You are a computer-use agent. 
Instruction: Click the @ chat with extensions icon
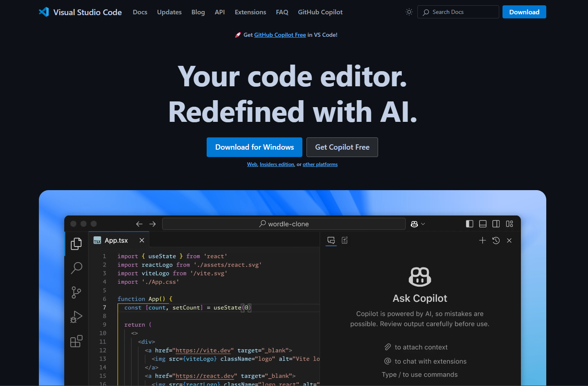click(387, 361)
